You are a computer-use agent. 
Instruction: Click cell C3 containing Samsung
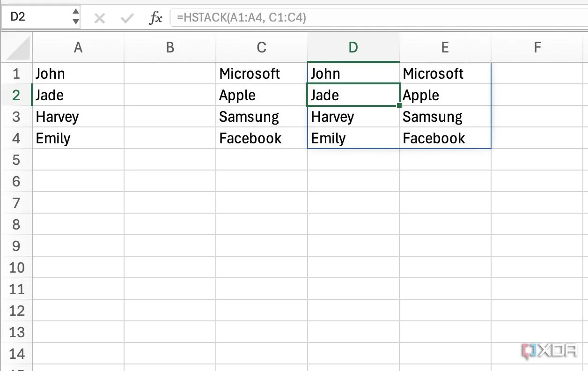[262, 117]
